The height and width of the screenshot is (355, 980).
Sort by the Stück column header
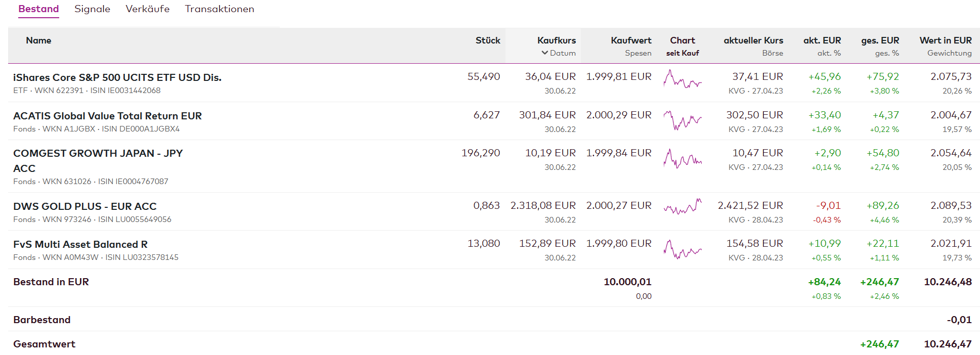pos(487,40)
